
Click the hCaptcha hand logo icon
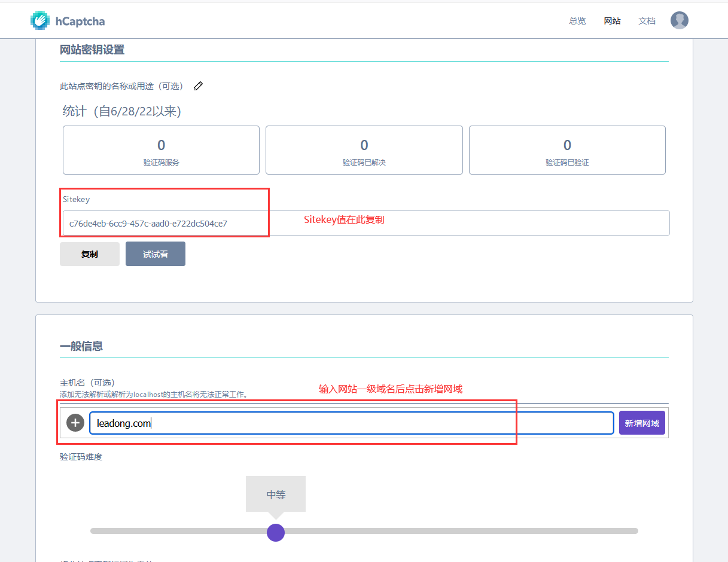(x=40, y=21)
